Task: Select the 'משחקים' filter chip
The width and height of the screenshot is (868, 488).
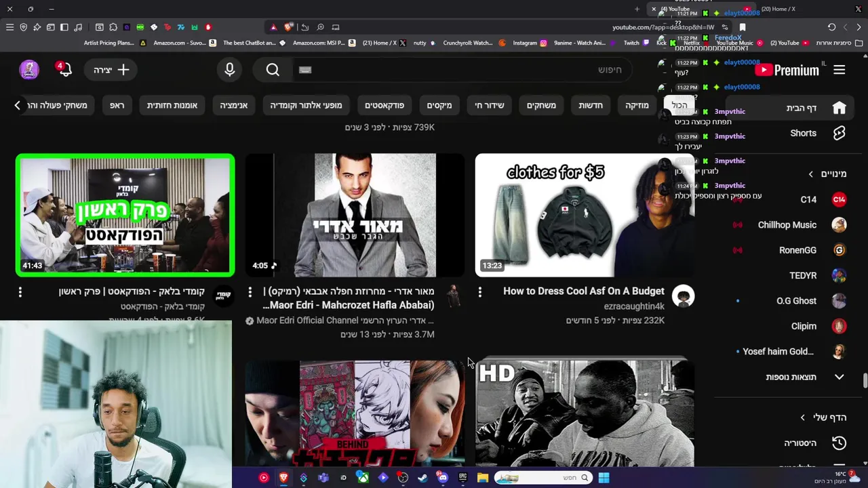Action: (541, 105)
